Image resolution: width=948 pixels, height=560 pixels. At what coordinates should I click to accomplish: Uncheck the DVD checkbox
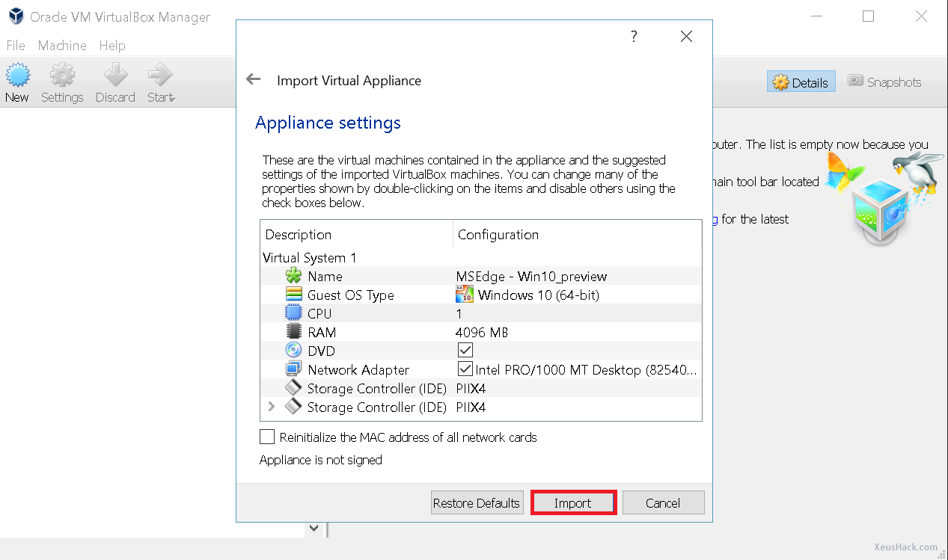[465, 349]
